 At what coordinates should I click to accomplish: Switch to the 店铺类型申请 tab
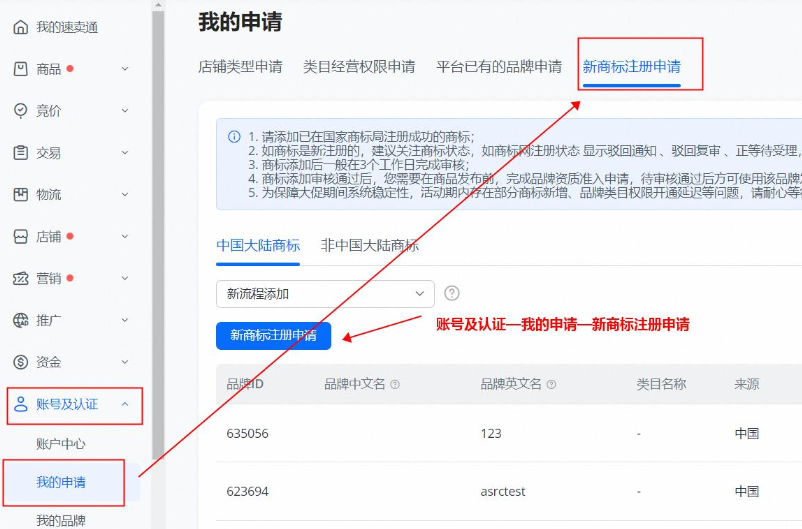pyautogui.click(x=240, y=67)
